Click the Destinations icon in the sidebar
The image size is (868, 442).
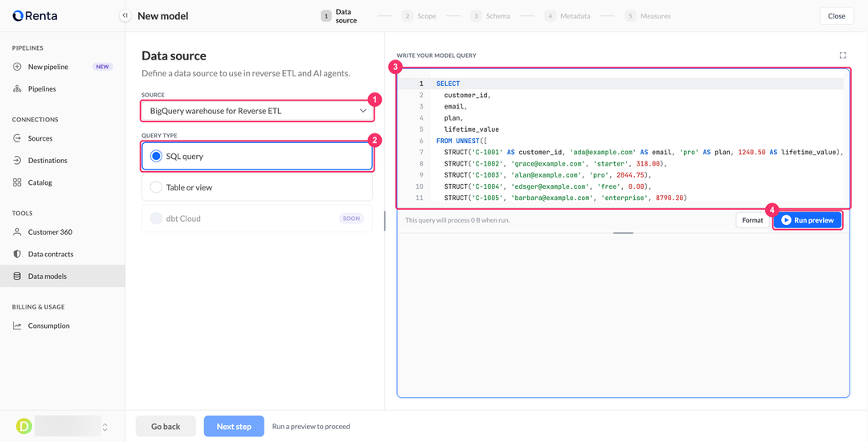coord(17,161)
